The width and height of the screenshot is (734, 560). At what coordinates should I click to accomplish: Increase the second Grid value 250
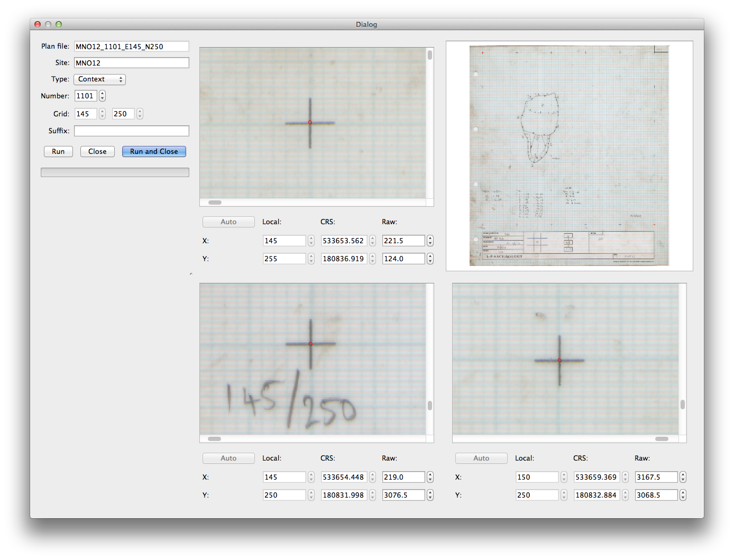click(140, 111)
